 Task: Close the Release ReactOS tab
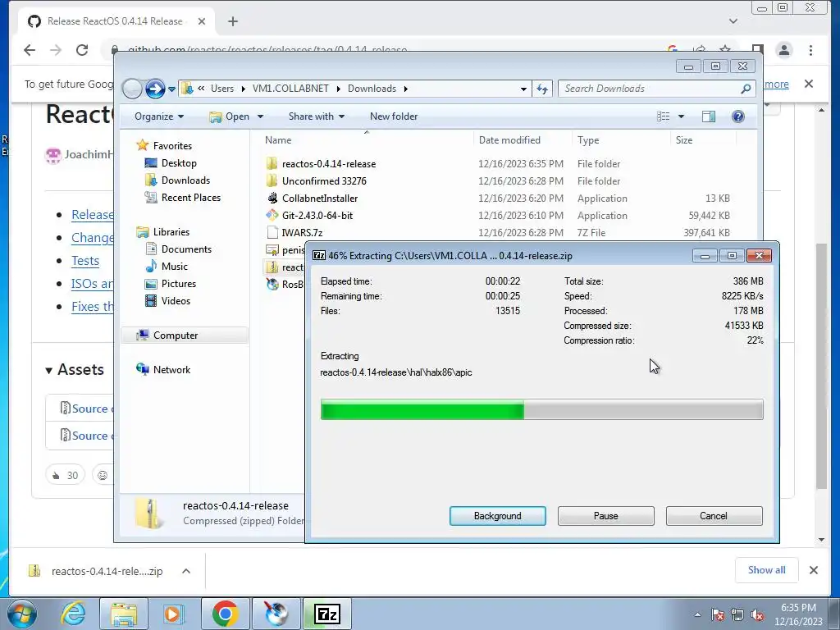(202, 21)
